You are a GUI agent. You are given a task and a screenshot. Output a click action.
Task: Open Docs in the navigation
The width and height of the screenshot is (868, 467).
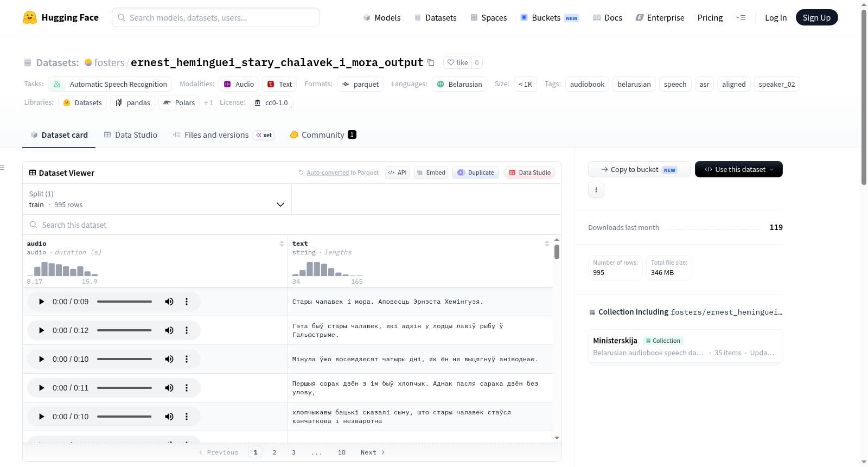tap(607, 17)
